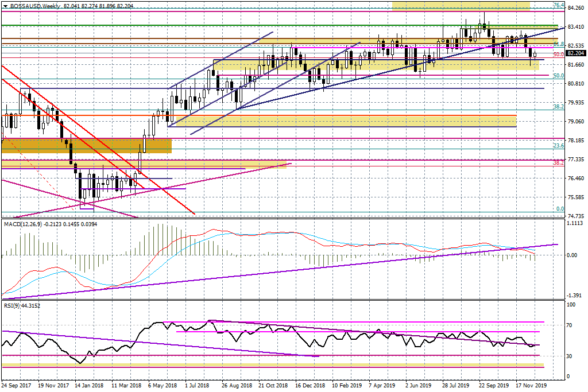Click the 26 Aug 2018 date label
The height and width of the screenshot is (392, 588).
(237, 386)
